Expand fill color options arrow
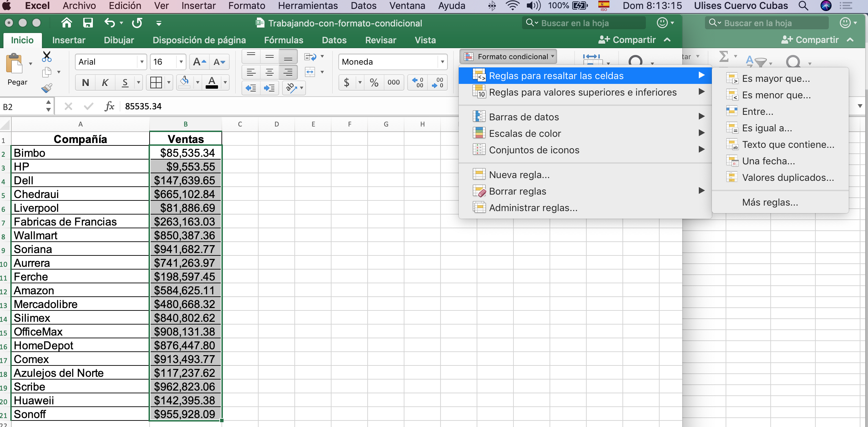 point(197,83)
